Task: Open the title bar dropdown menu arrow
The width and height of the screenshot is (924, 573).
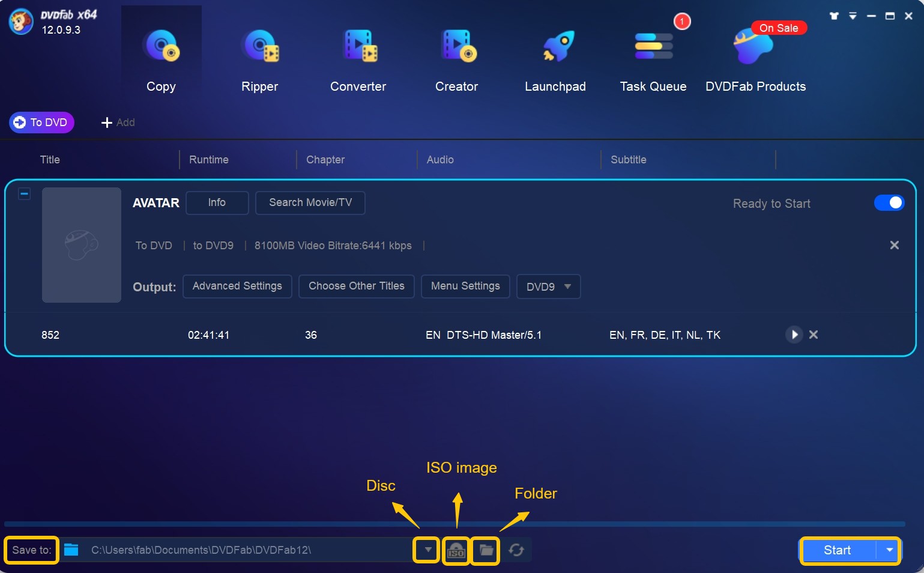Action: pyautogui.click(x=853, y=16)
